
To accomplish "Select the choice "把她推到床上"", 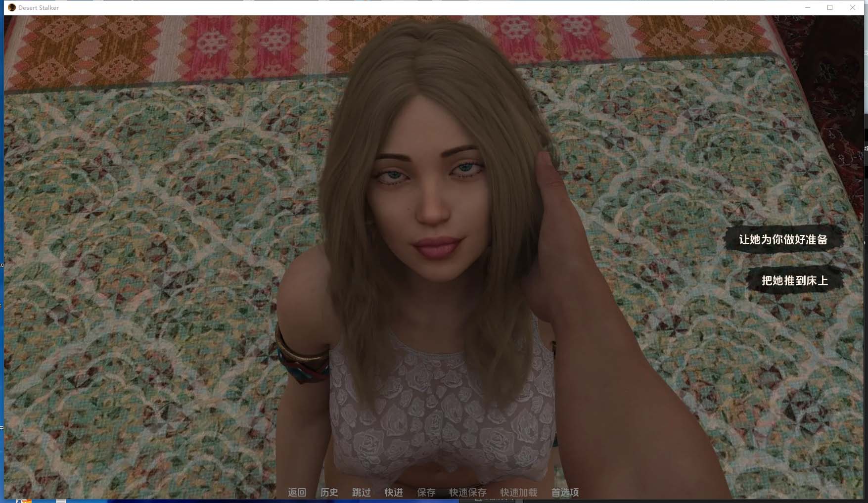I will 794,280.
